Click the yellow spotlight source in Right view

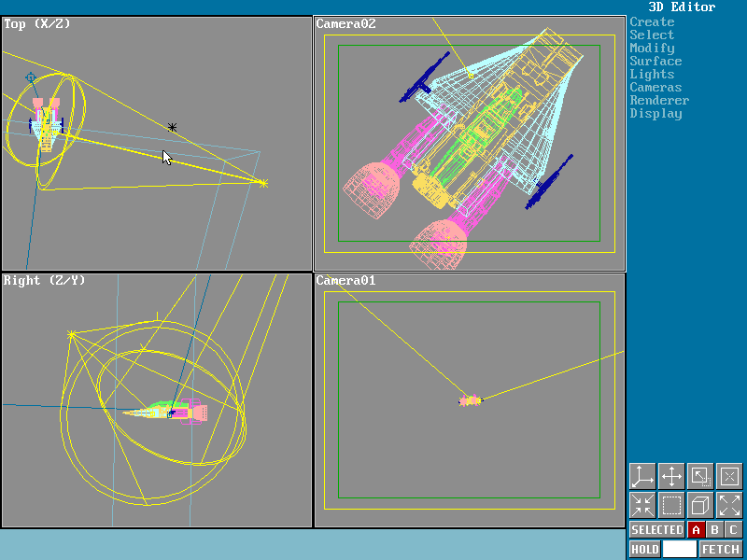(x=71, y=335)
